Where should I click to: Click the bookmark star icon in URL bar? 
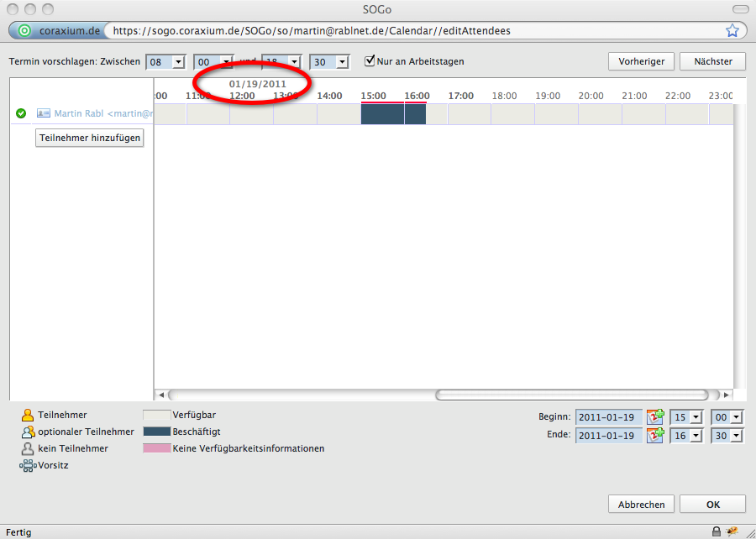(732, 30)
